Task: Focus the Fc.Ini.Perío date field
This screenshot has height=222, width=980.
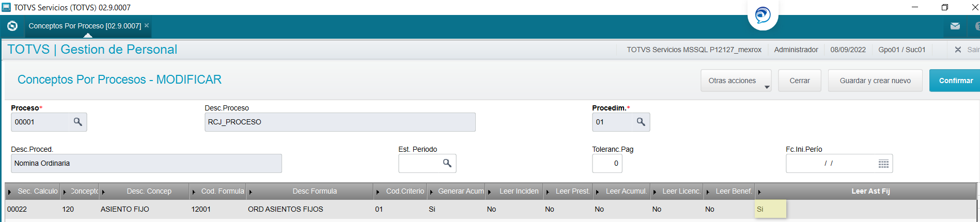Action: (831, 163)
